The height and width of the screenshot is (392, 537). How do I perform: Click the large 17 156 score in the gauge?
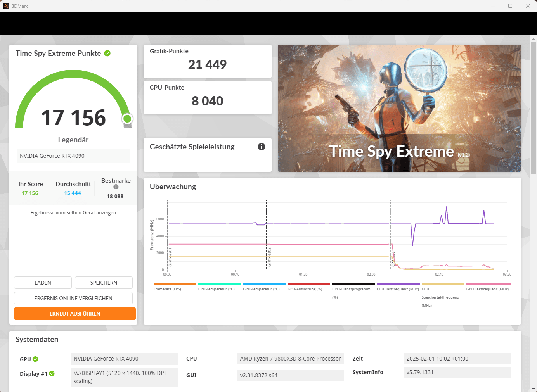point(73,117)
